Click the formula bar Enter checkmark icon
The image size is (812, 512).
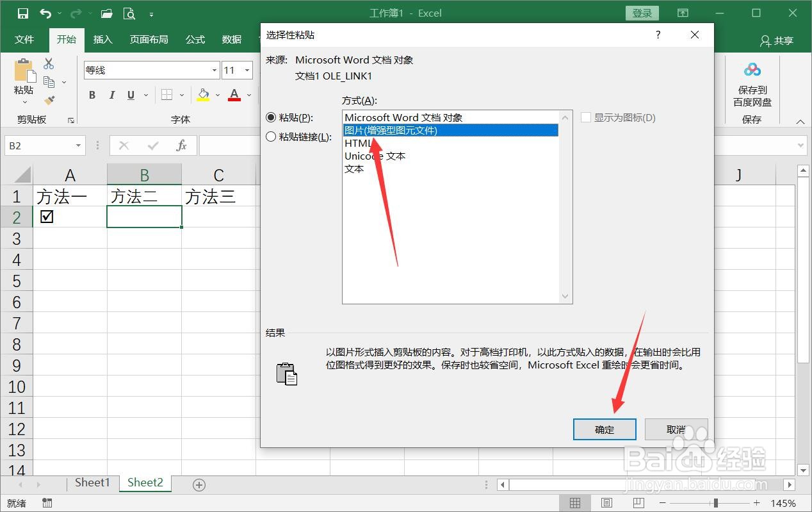pyautogui.click(x=152, y=146)
